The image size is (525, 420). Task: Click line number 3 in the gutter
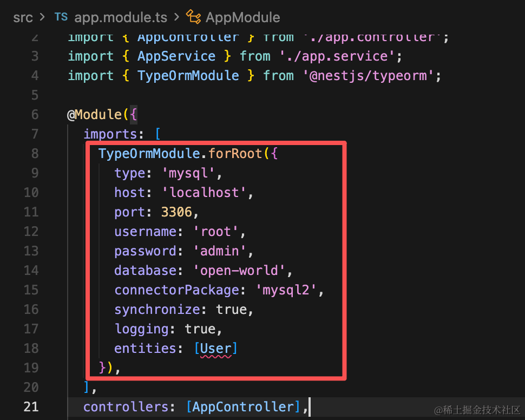(x=35, y=56)
